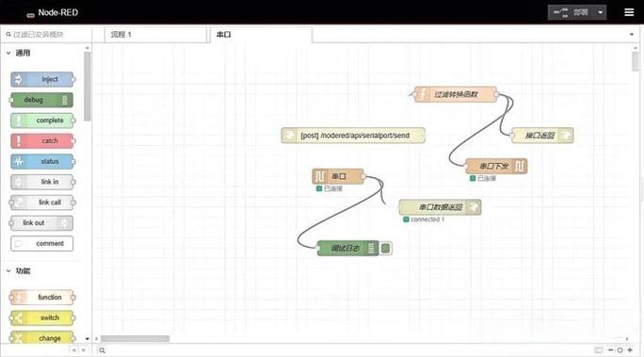Click the canvas horizontal scrollbar thumb
Viewport: 644px width, 357px height.
(x=136, y=338)
